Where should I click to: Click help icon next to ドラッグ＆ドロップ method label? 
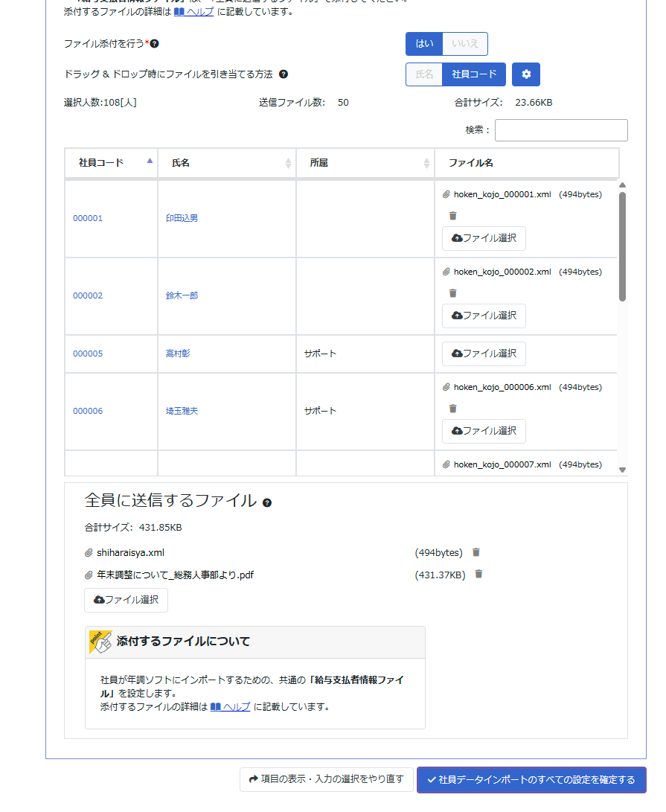tap(284, 74)
